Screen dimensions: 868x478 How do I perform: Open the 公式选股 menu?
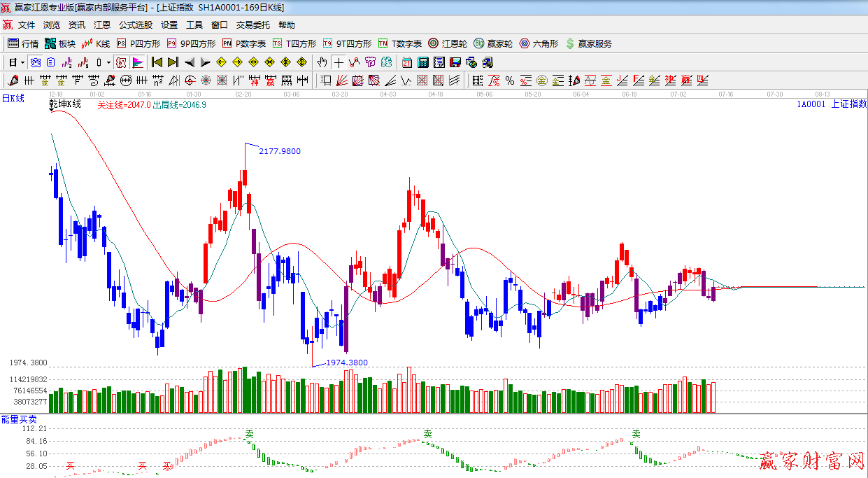[x=135, y=25]
